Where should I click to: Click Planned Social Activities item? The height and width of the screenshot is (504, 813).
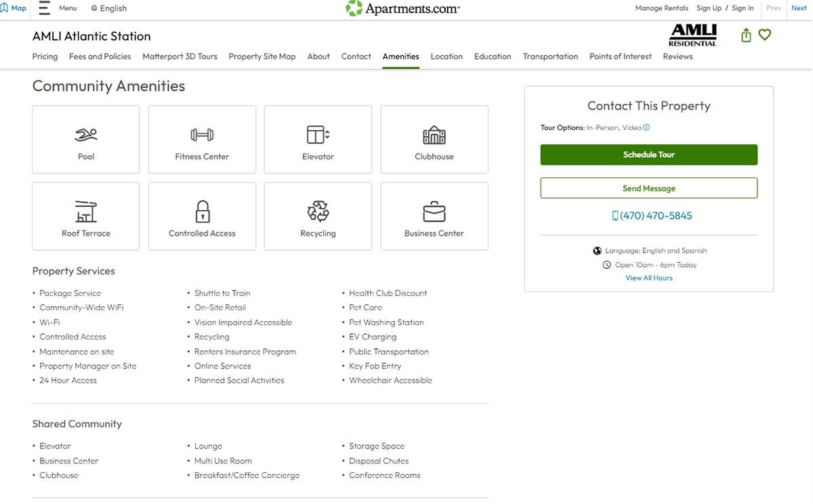[239, 381]
